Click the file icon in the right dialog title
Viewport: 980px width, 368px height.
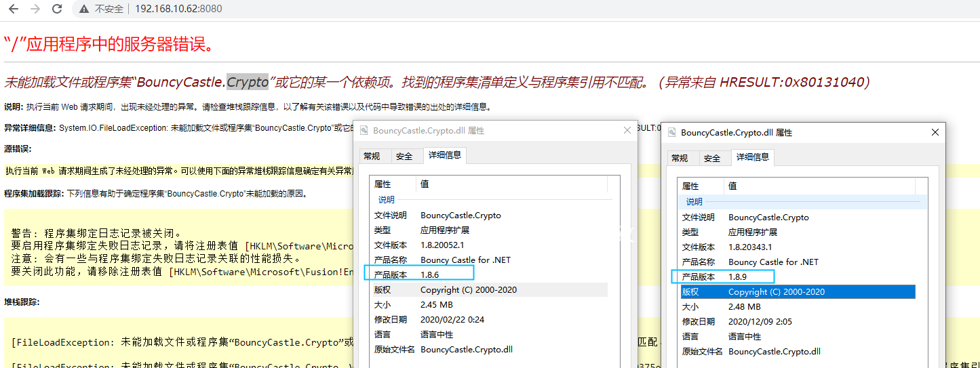(672, 133)
